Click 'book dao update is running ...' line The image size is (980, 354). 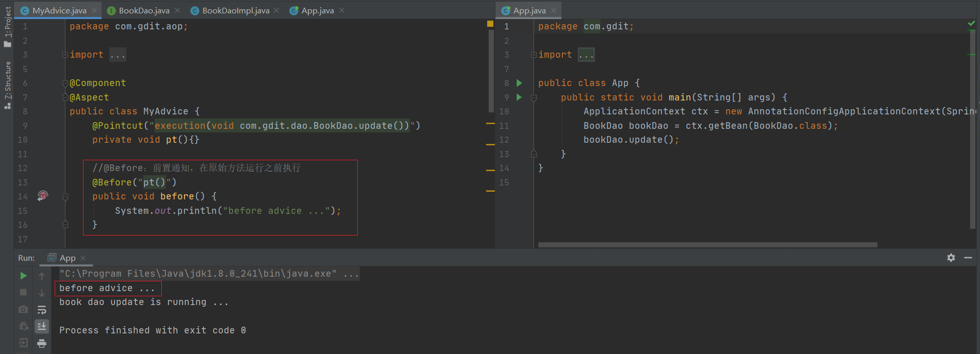144,302
